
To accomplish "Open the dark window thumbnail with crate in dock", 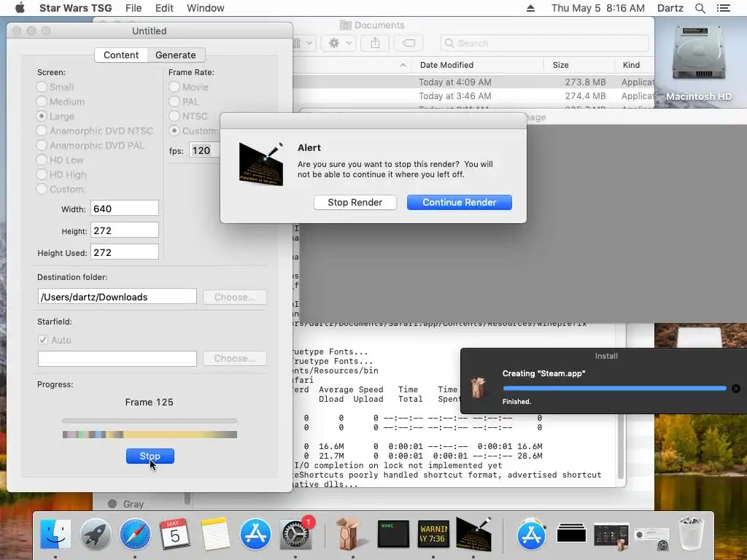I will [x=611, y=535].
